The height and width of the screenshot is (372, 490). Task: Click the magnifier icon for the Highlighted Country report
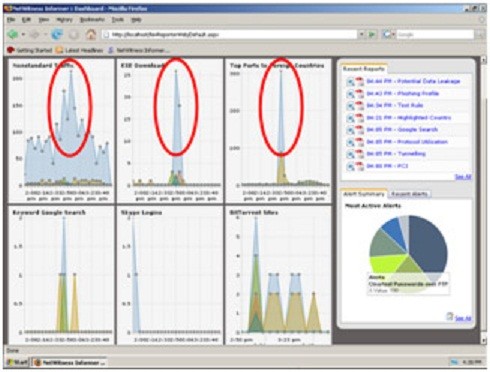(350, 118)
